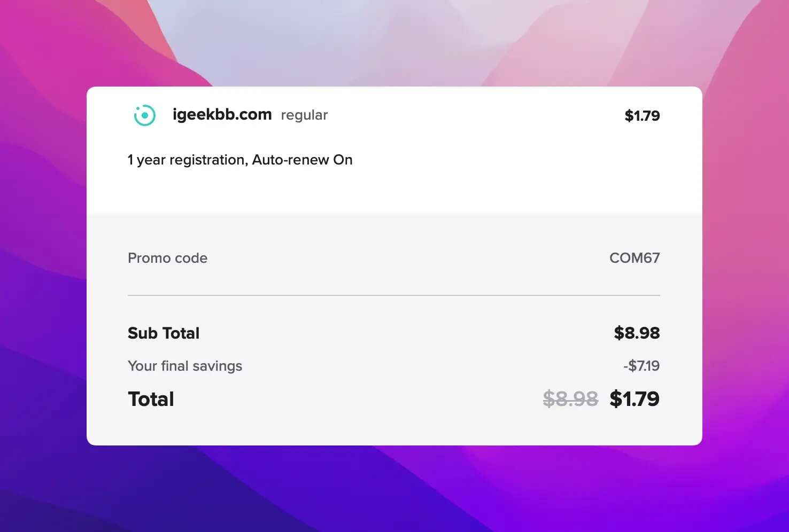Click the purple desktop wallpaper below the card
The image size is (789, 532).
point(394,489)
